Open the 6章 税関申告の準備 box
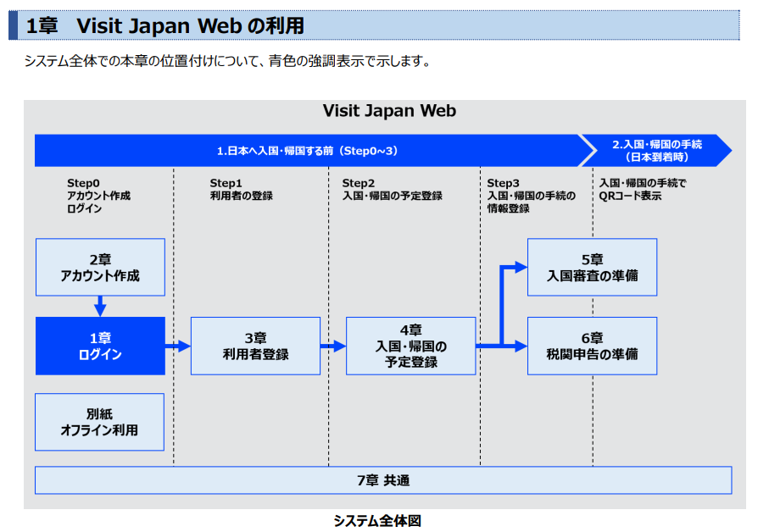758x532 pixels. pos(592,346)
